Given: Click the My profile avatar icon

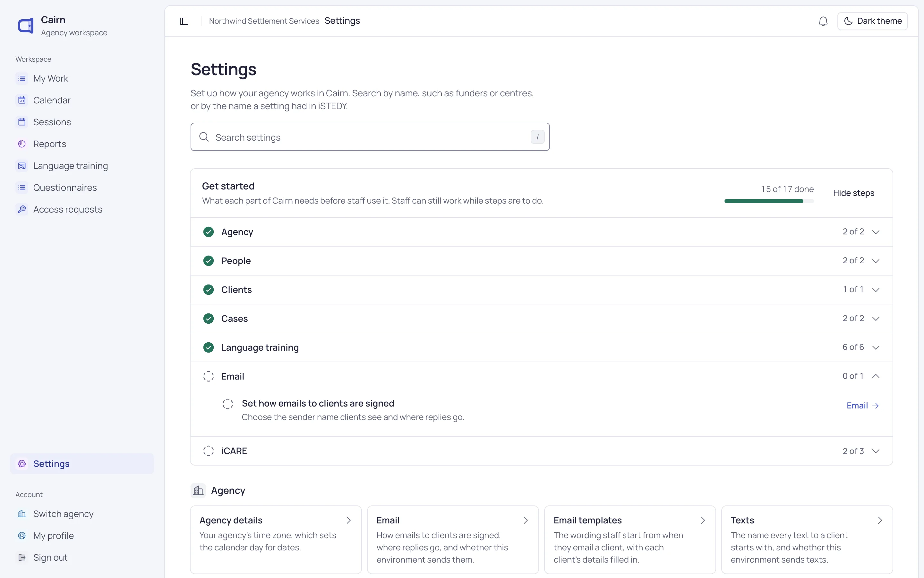Looking at the screenshot, I should pyautogui.click(x=22, y=536).
